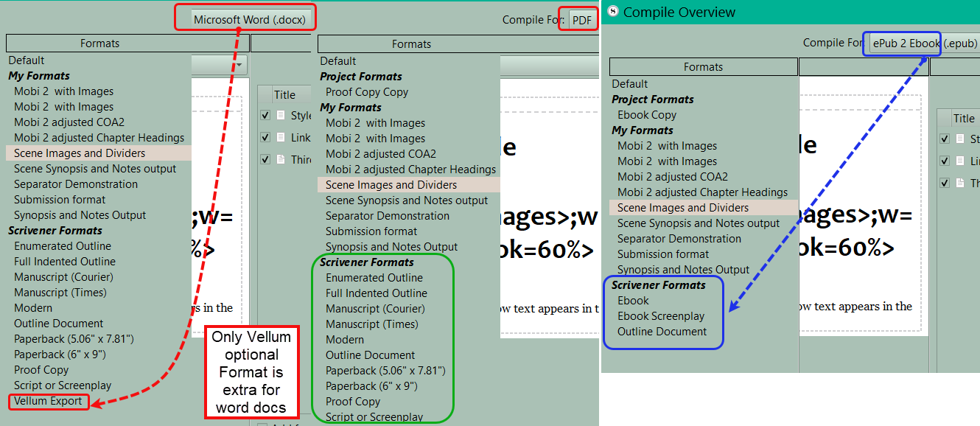Screen dimensions: 980x426
Task: Select Default format in the ePub panel
Action: [630, 84]
